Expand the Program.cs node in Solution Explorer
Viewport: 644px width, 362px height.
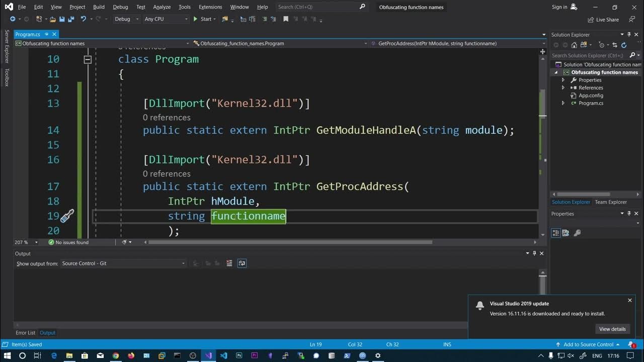tap(563, 103)
